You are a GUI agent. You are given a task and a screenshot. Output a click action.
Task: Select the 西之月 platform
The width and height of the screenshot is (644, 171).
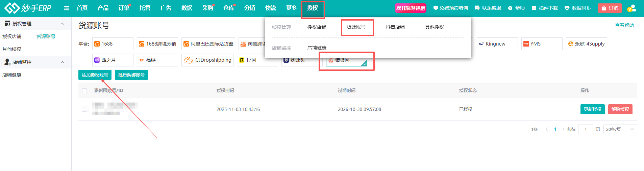[x=113, y=60]
